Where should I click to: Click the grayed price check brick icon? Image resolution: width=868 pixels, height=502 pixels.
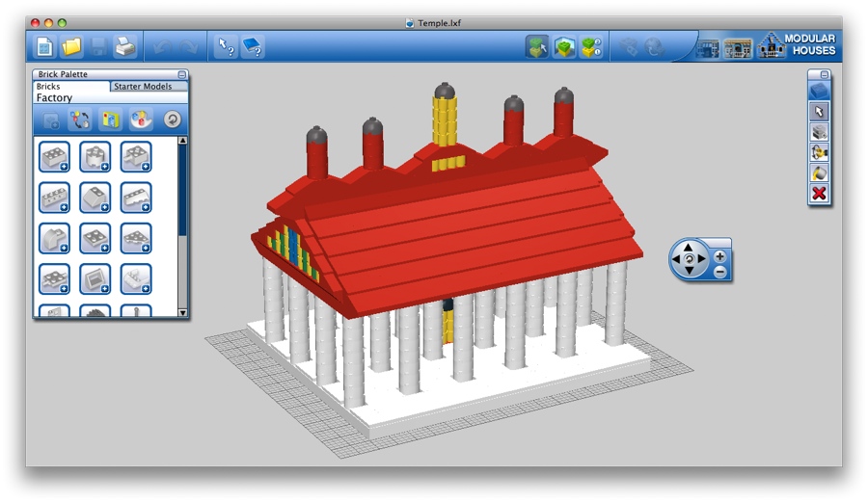tap(628, 47)
